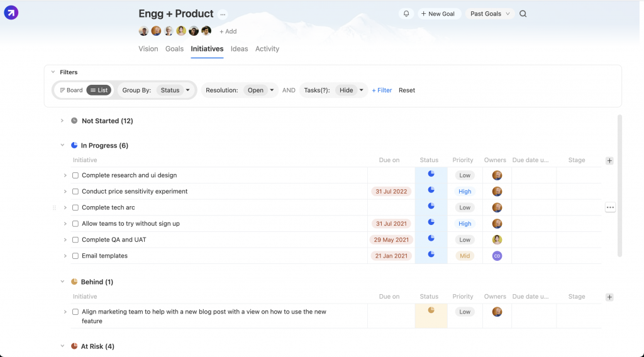Click the New Goal button
The height and width of the screenshot is (357, 644).
pyautogui.click(x=438, y=14)
